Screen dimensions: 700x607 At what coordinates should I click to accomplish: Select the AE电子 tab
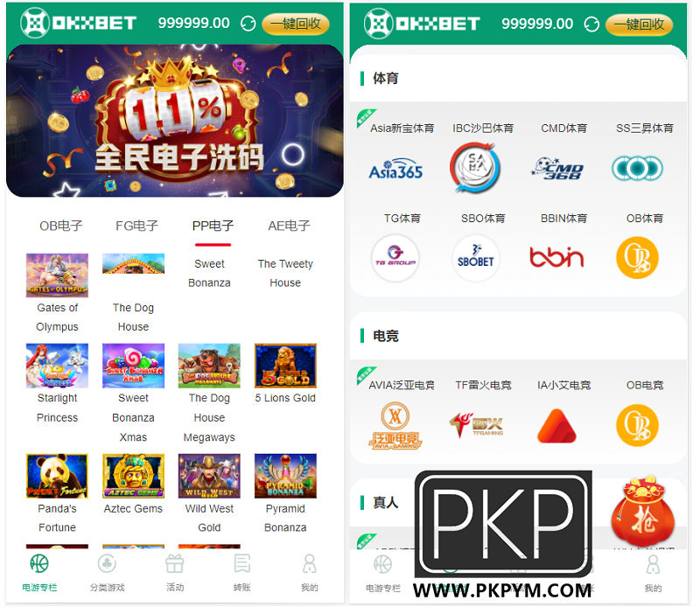[x=289, y=226]
